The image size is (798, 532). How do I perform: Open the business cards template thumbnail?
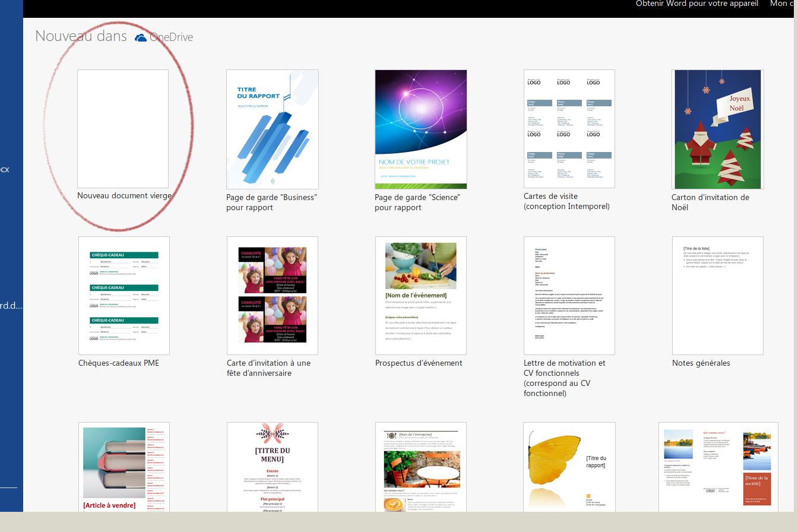pyautogui.click(x=569, y=129)
